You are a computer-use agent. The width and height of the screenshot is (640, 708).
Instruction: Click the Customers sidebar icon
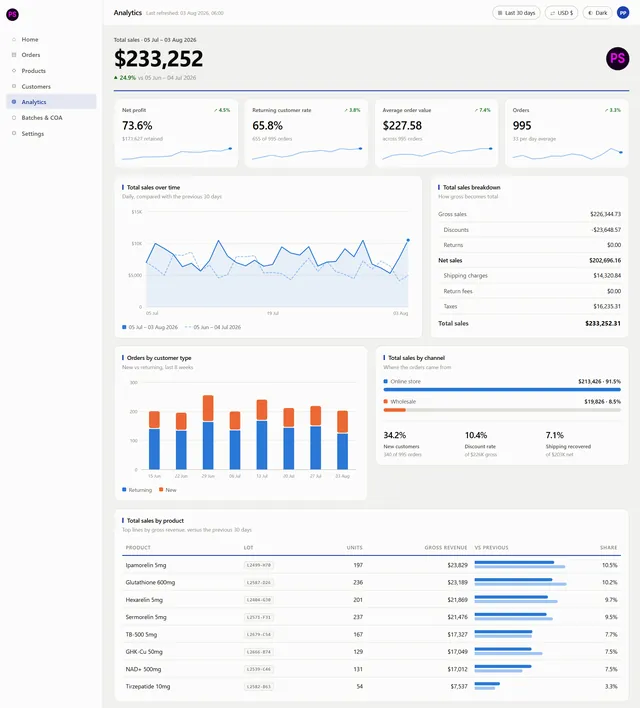[14, 86]
